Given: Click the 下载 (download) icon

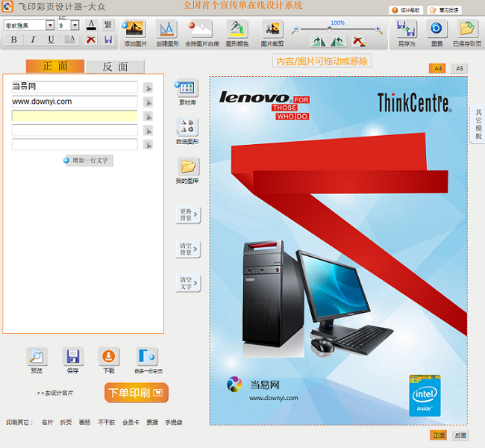Looking at the screenshot, I should coord(108,357).
